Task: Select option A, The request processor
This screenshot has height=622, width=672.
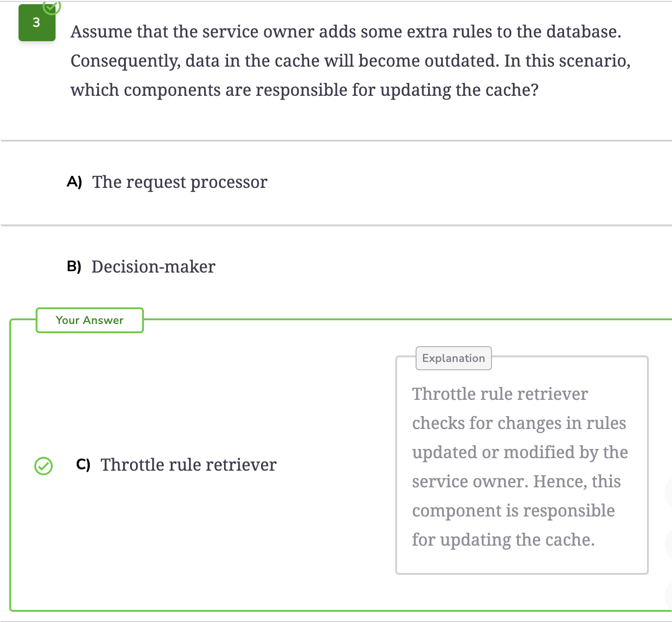Action: coord(180,182)
